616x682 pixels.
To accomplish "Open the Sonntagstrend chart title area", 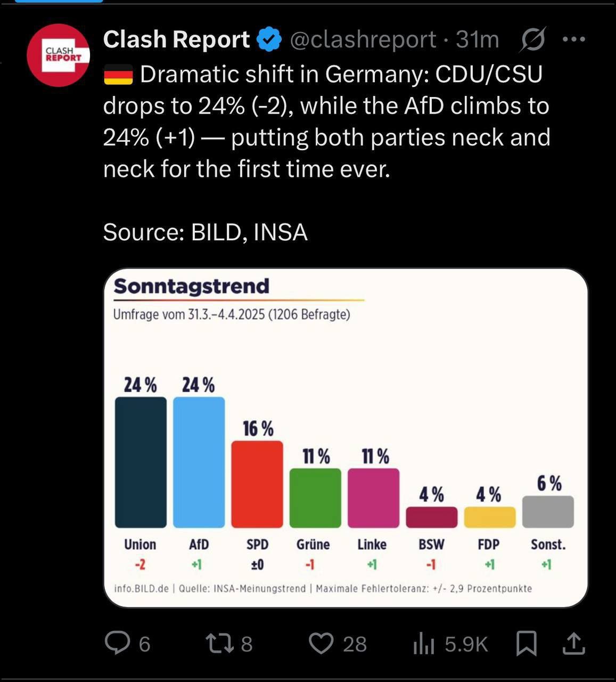I will click(192, 286).
